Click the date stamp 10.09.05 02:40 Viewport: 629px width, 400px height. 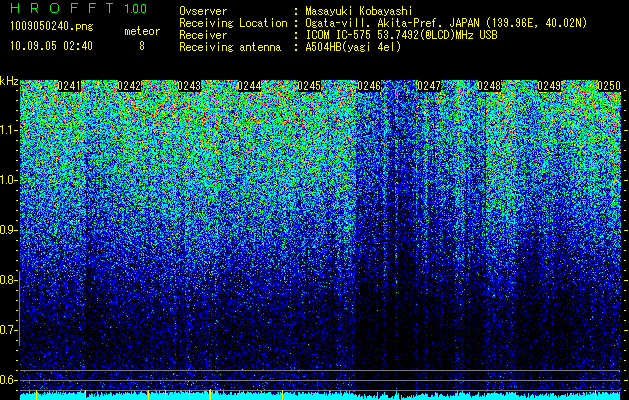(x=51, y=46)
